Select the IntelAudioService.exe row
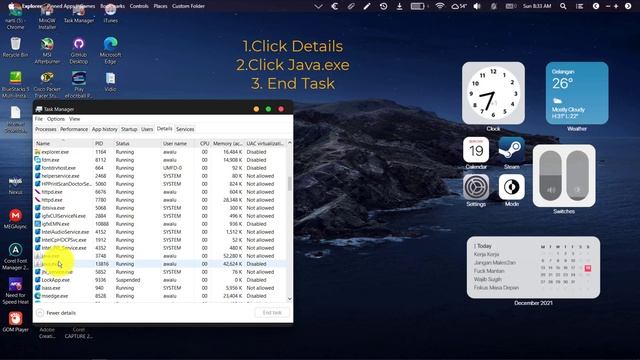Viewport: 640px width, 360px height. coord(160,232)
